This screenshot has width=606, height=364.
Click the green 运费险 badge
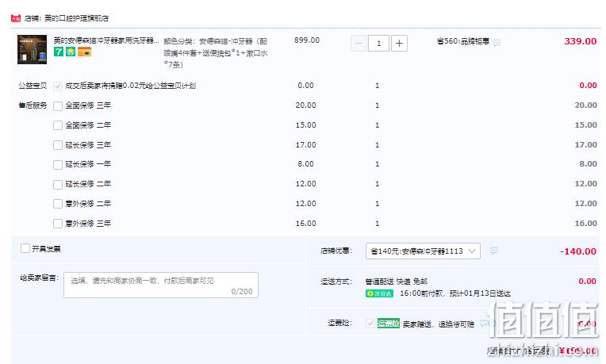(x=388, y=324)
